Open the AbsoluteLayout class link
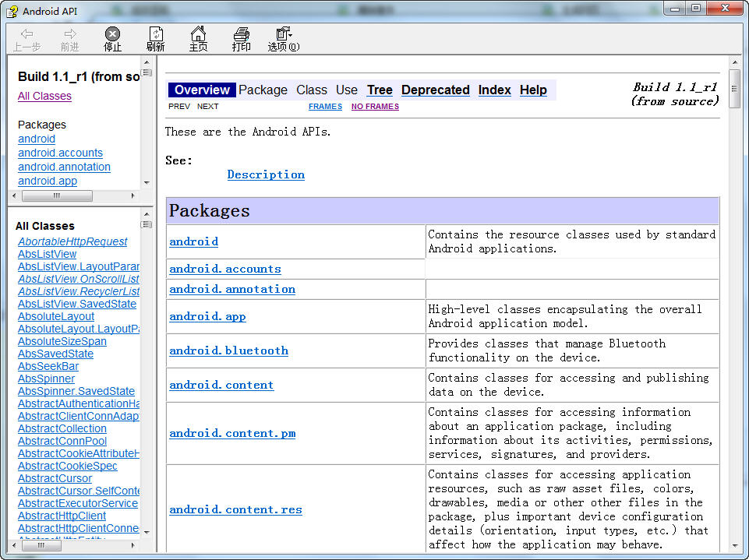 tap(56, 316)
